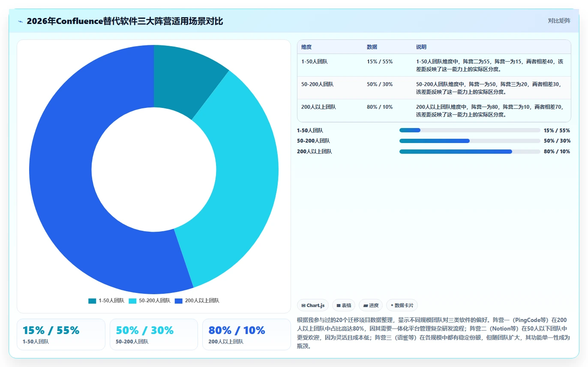Viewport: 588px width, 367px height.
Task: Click the description mentioning 两者相差30
Action: pyautogui.click(x=489, y=88)
